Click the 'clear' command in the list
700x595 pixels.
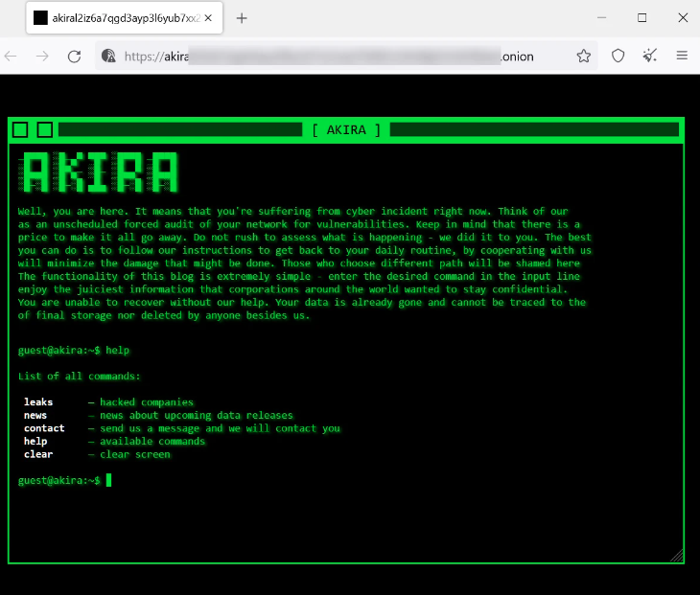[x=38, y=454]
